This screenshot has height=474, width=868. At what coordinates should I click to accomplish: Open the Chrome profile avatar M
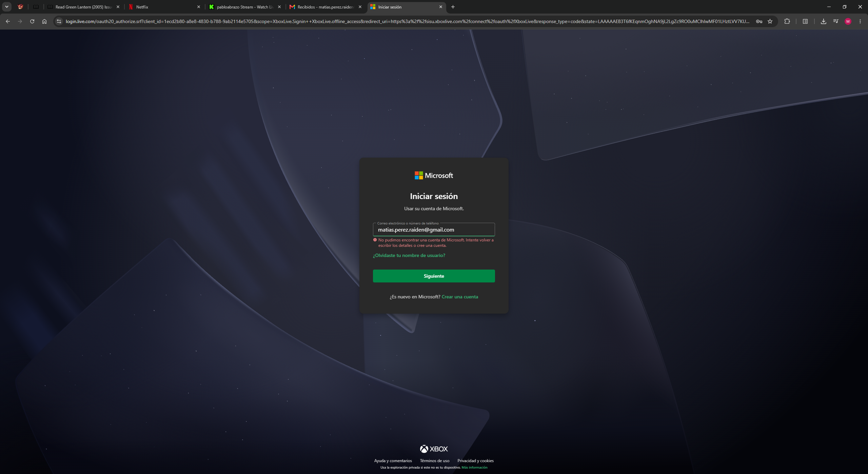pyautogui.click(x=848, y=21)
